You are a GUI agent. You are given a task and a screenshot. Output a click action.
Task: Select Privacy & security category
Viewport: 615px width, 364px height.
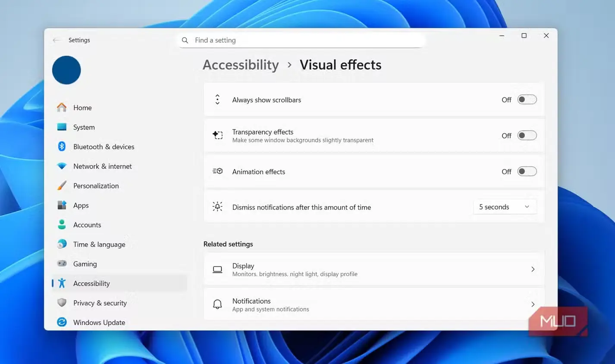[119, 303]
